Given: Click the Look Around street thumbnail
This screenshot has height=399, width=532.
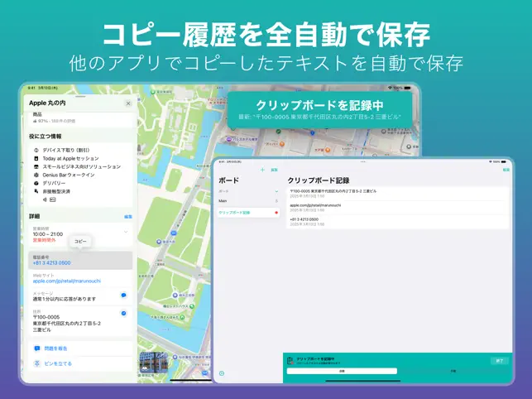Looking at the screenshot, I should click(154, 363).
